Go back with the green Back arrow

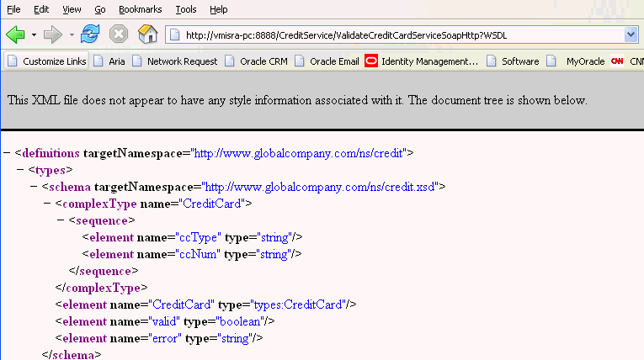16,34
